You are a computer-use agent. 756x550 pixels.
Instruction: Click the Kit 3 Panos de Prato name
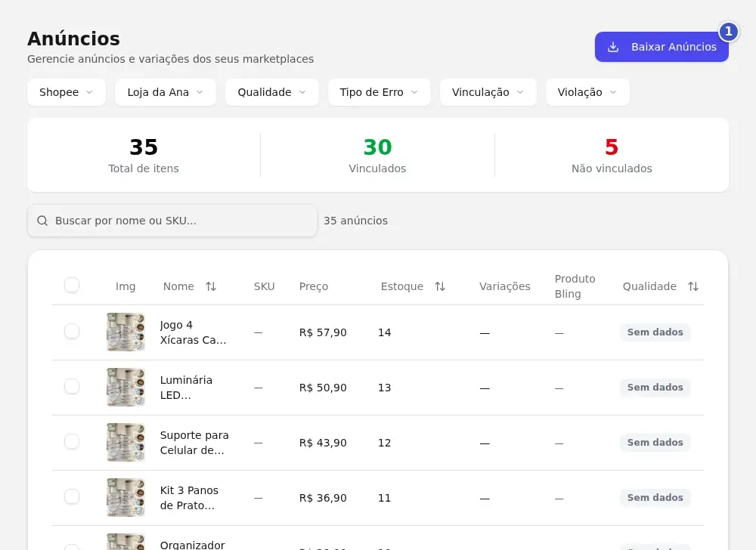[189, 498]
